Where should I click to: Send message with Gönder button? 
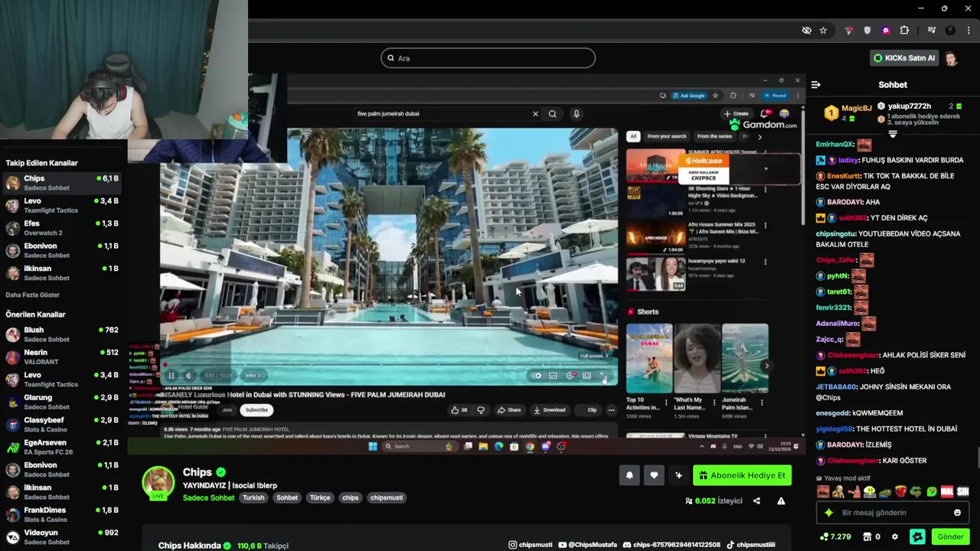pos(950,536)
